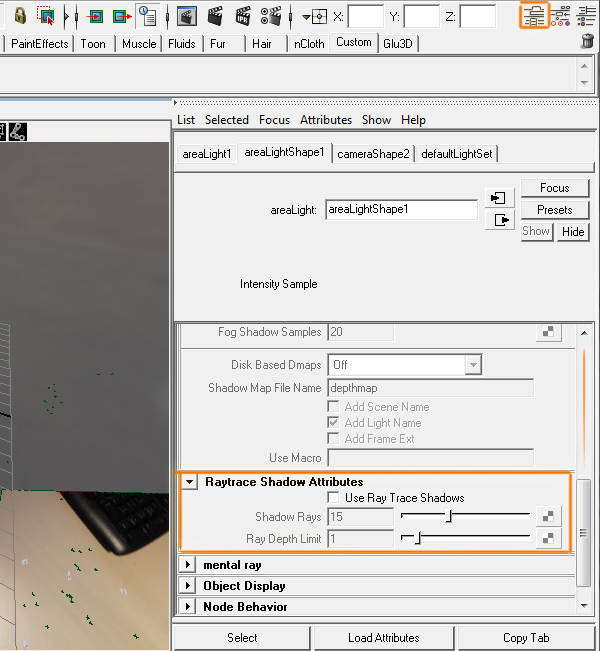Click the input connections icon with left-pointing arrow
This screenshot has width=600, height=651.
pos(96,17)
